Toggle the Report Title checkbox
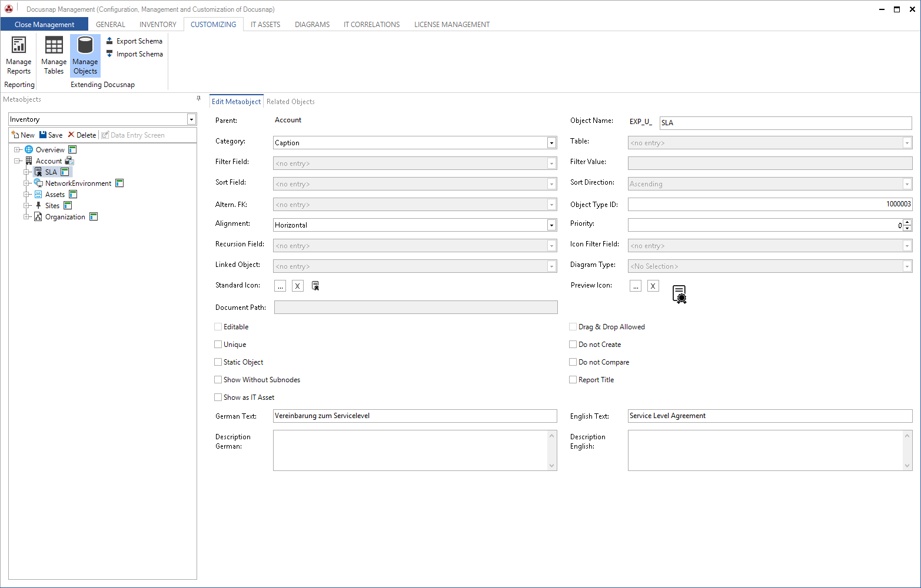This screenshot has height=588, width=921. 573,380
